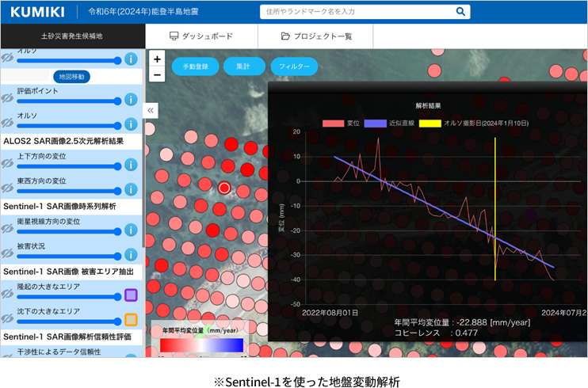Toggle visibility of 被害状況 layer
This screenshot has width=588, height=388.
point(7,253)
